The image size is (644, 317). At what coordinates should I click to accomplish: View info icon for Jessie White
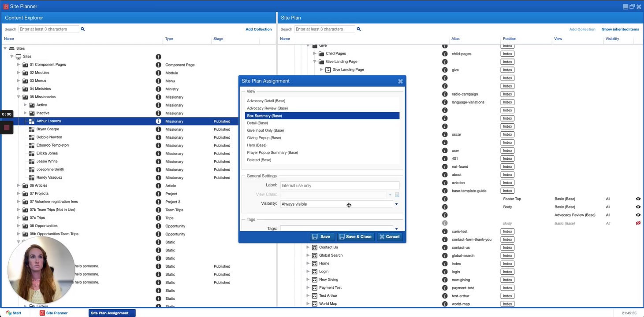(x=158, y=162)
